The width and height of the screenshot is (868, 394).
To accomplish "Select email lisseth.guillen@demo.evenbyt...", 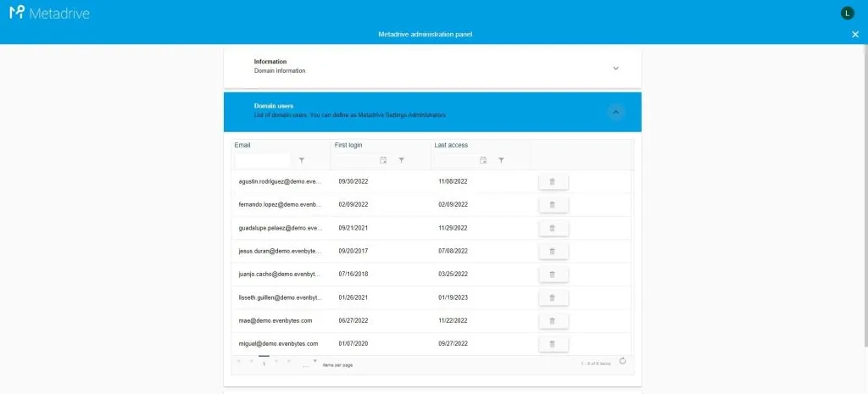I will click(280, 297).
